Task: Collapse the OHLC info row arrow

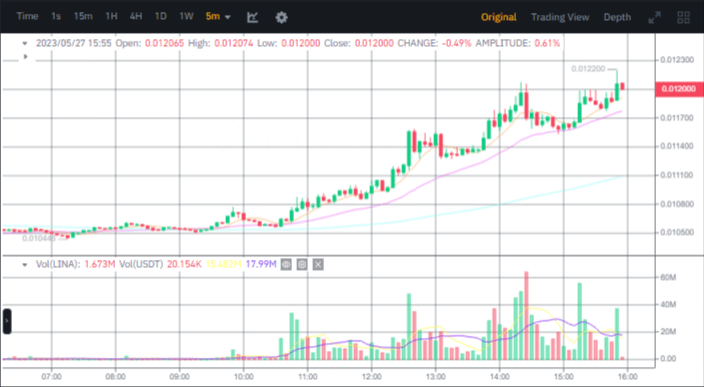Action: coord(25,44)
